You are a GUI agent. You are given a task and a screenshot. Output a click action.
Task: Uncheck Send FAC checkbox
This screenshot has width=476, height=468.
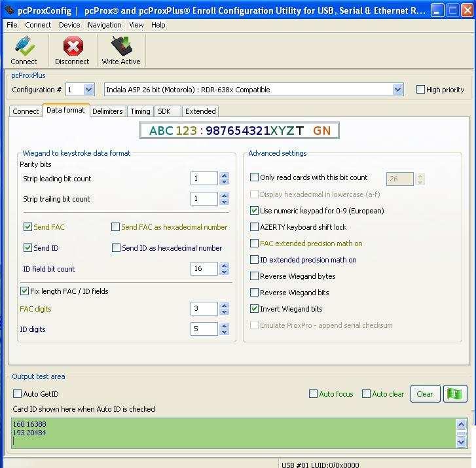(x=27, y=226)
